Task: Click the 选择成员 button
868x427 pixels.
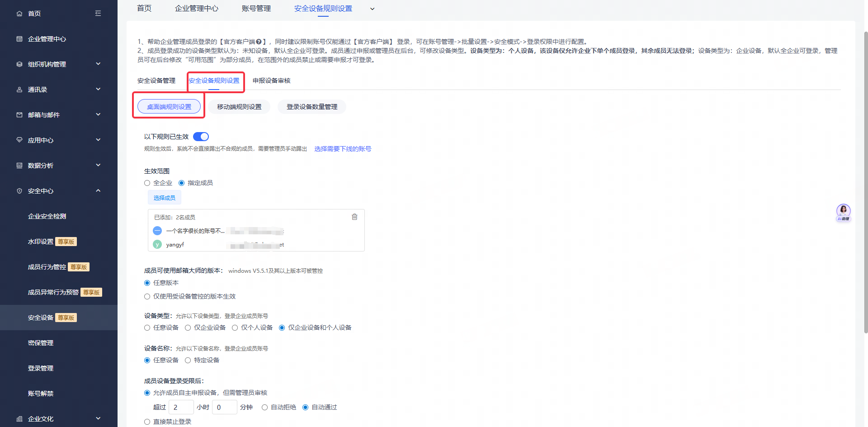Action: [x=165, y=198]
